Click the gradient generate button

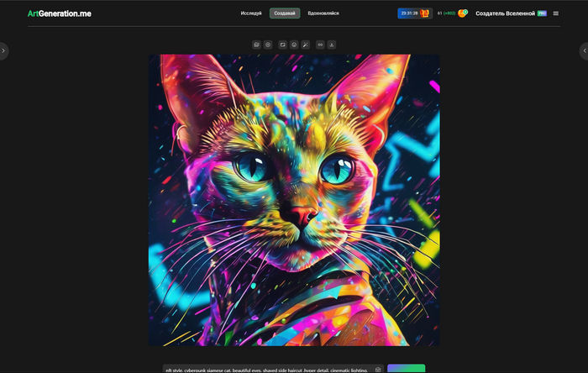click(x=406, y=369)
